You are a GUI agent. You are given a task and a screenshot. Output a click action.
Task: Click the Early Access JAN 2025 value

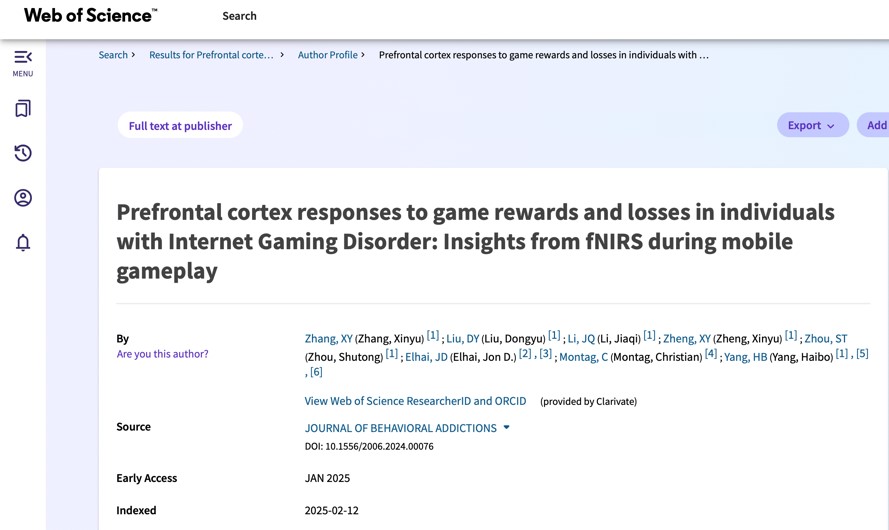click(x=327, y=478)
